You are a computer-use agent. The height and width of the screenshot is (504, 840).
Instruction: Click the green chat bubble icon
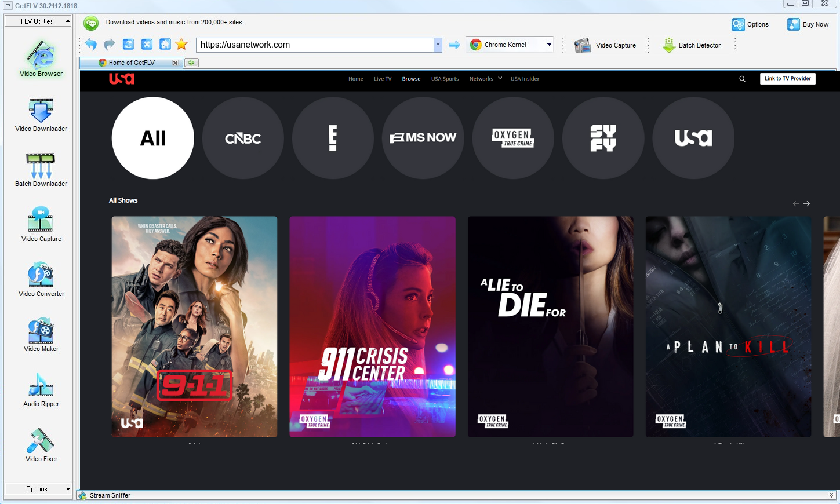(x=91, y=23)
